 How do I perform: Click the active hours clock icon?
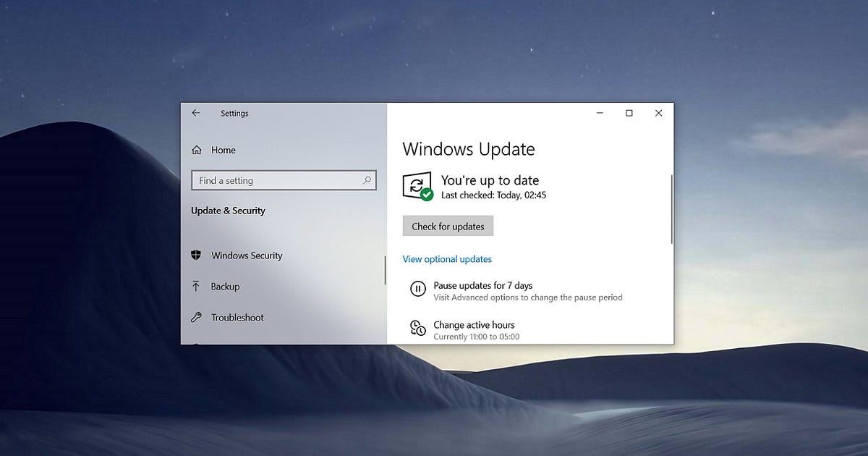click(x=417, y=328)
